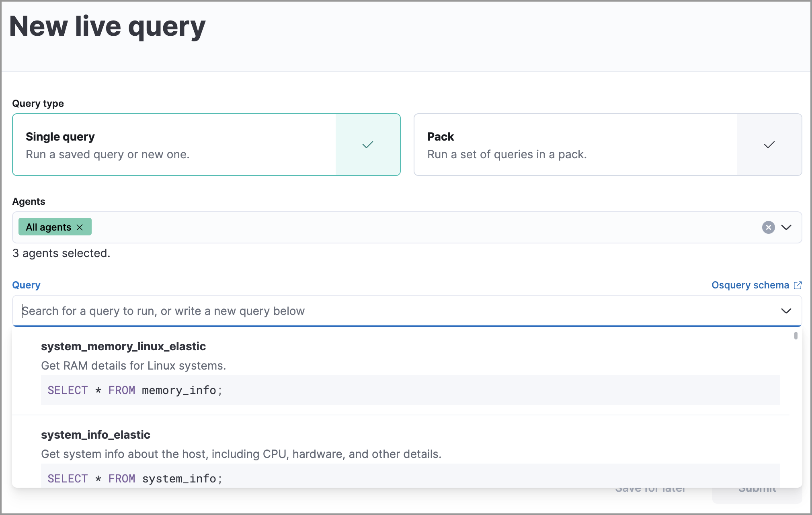This screenshot has width=812, height=515.
Task: Select the Pack query type
Action: (x=563, y=145)
